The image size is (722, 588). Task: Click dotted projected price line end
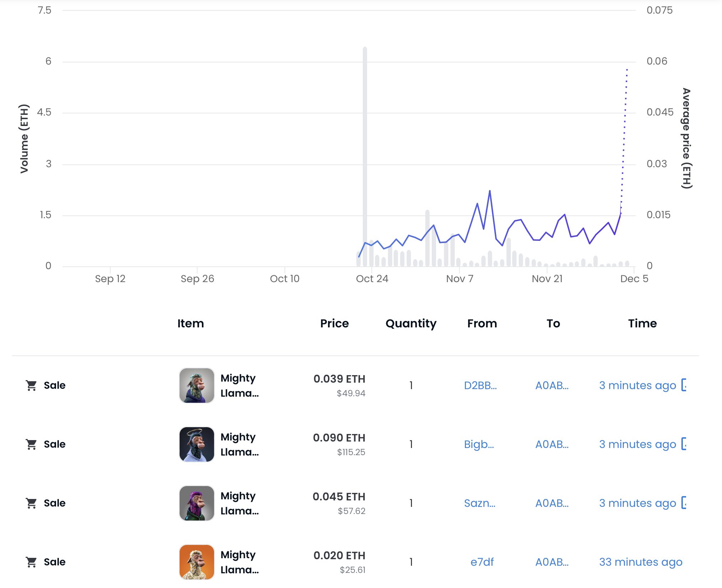(627, 69)
